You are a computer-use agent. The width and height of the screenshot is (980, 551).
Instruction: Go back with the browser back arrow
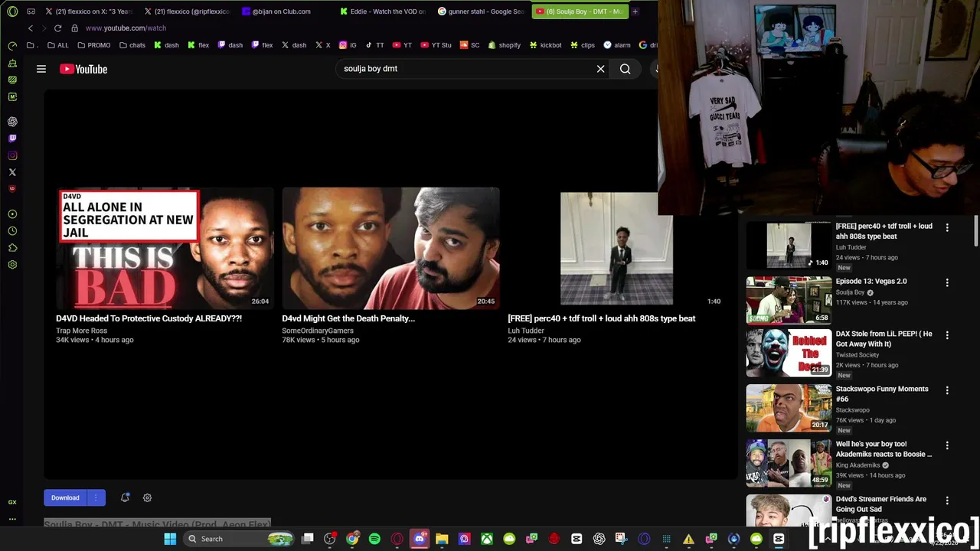pyautogui.click(x=30, y=28)
